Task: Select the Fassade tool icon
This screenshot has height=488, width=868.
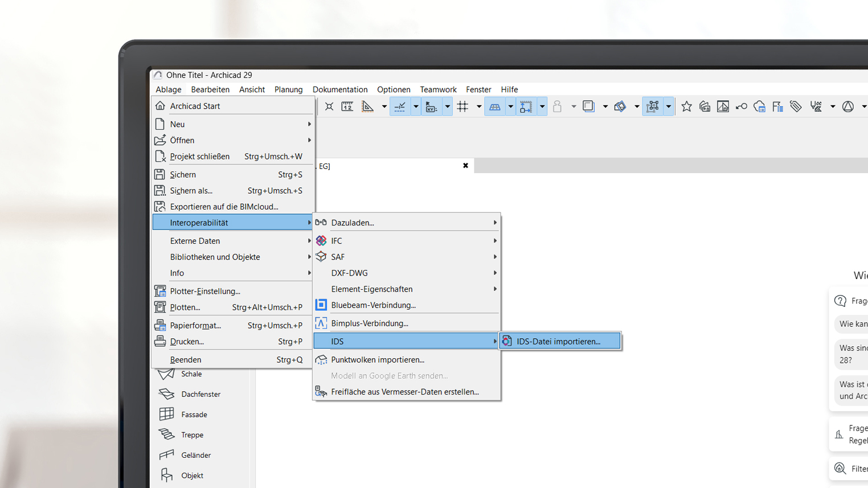Action: (166, 414)
